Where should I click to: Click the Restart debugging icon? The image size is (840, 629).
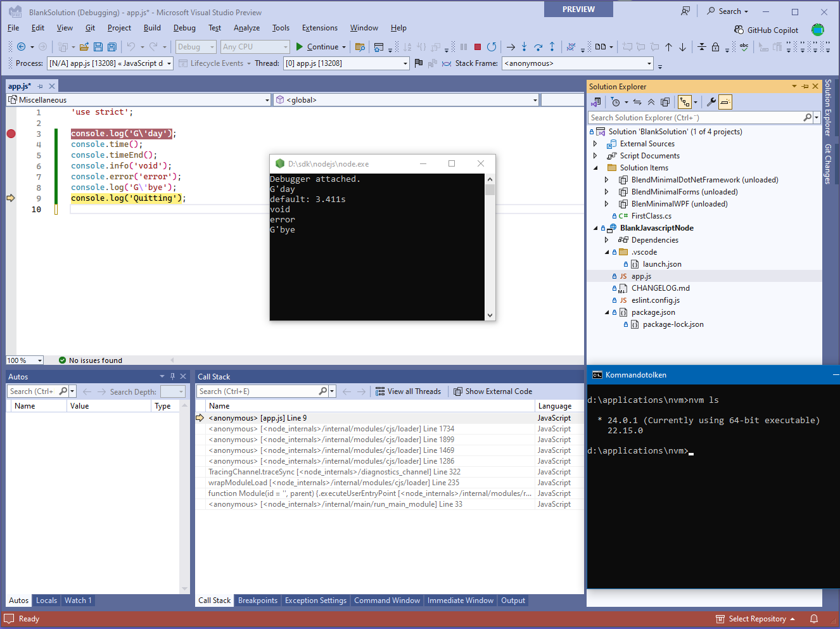[491, 47]
